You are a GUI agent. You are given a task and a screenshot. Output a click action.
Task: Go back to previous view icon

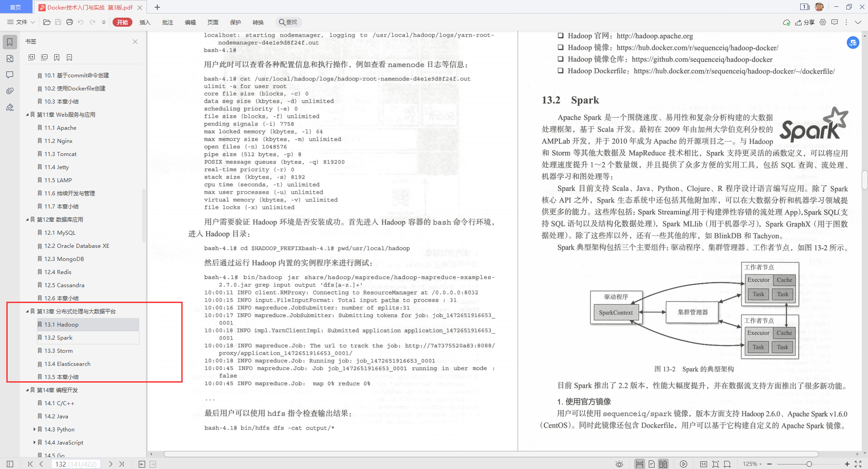coord(142,464)
